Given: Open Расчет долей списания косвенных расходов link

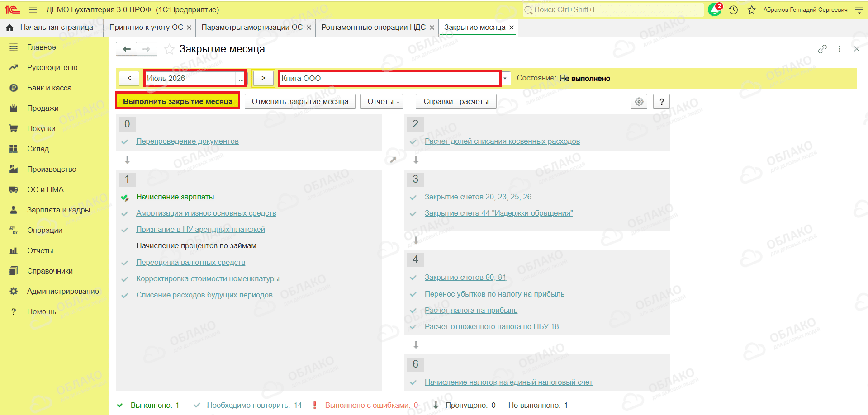Looking at the screenshot, I should point(502,141).
